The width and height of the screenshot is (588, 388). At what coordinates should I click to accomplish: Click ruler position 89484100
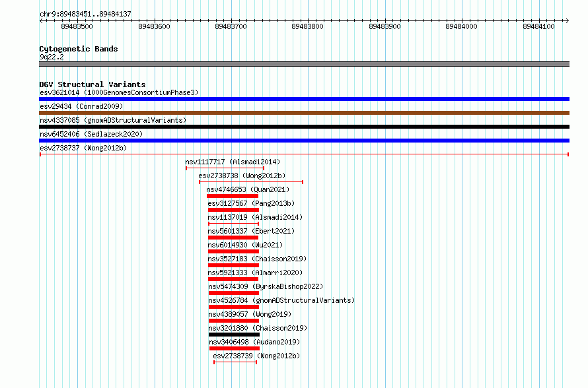(x=538, y=26)
